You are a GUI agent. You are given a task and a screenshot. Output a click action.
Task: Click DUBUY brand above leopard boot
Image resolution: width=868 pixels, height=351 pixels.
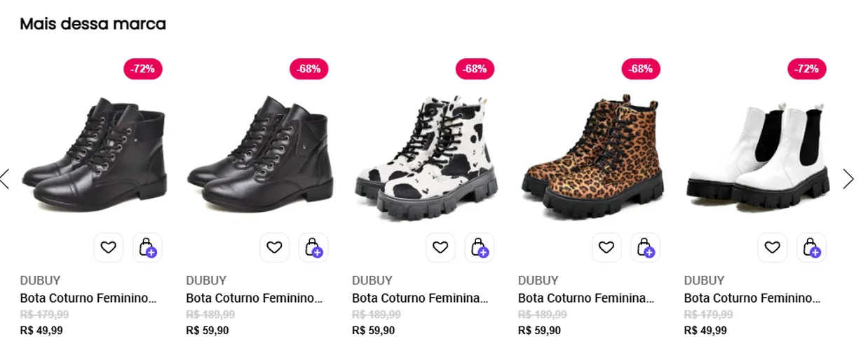[538, 280]
